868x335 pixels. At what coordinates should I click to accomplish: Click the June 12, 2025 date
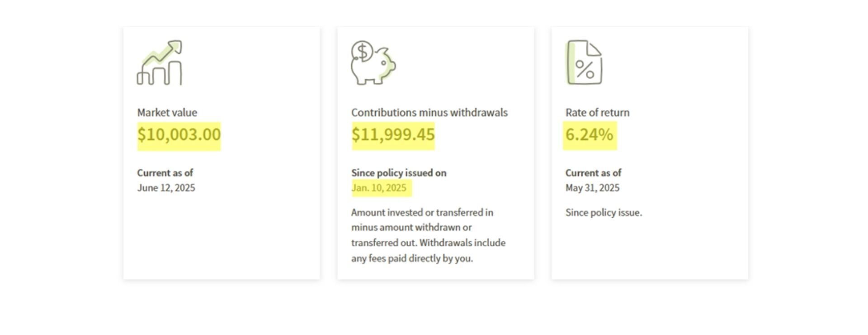pos(166,188)
